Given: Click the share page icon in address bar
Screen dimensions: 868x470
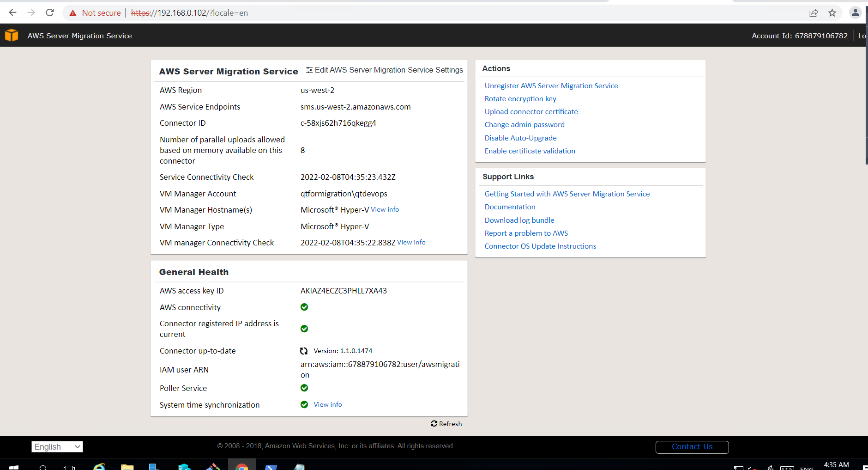Looking at the screenshot, I should point(814,13).
